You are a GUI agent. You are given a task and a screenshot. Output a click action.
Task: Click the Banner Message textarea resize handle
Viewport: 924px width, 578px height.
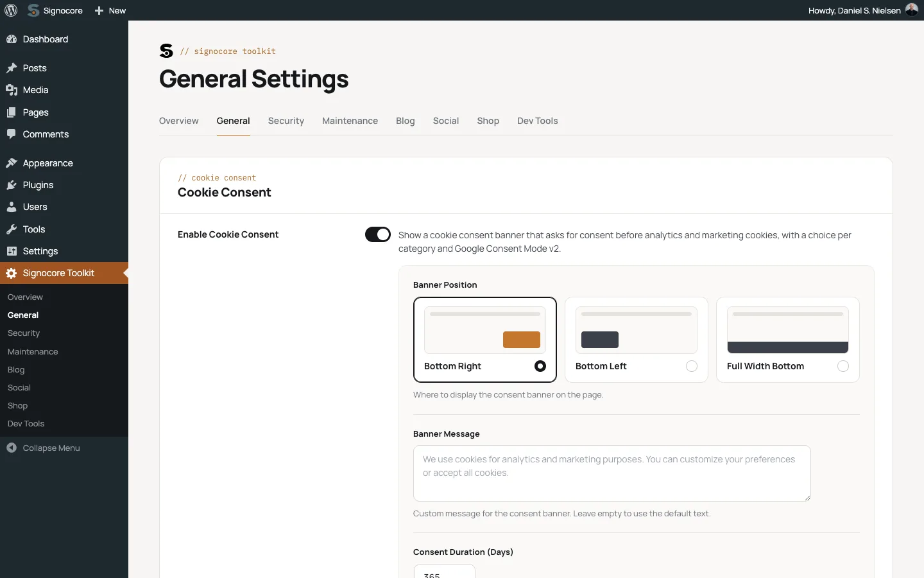pos(807,498)
